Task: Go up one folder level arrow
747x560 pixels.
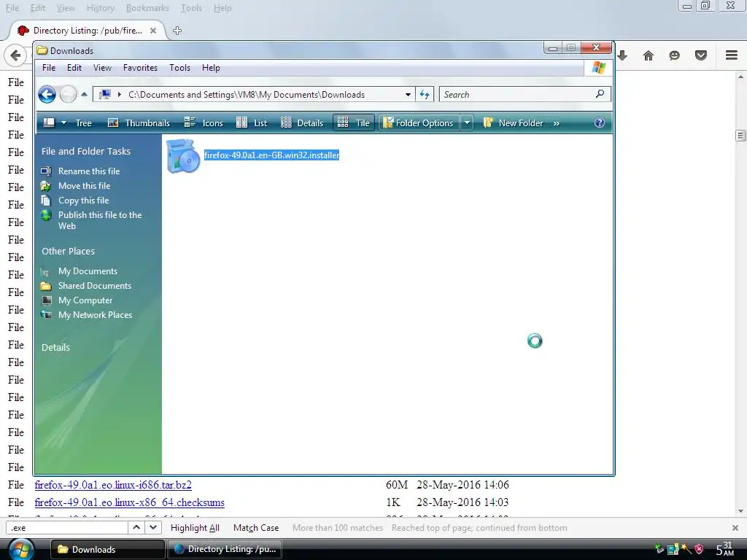Action: [85, 94]
